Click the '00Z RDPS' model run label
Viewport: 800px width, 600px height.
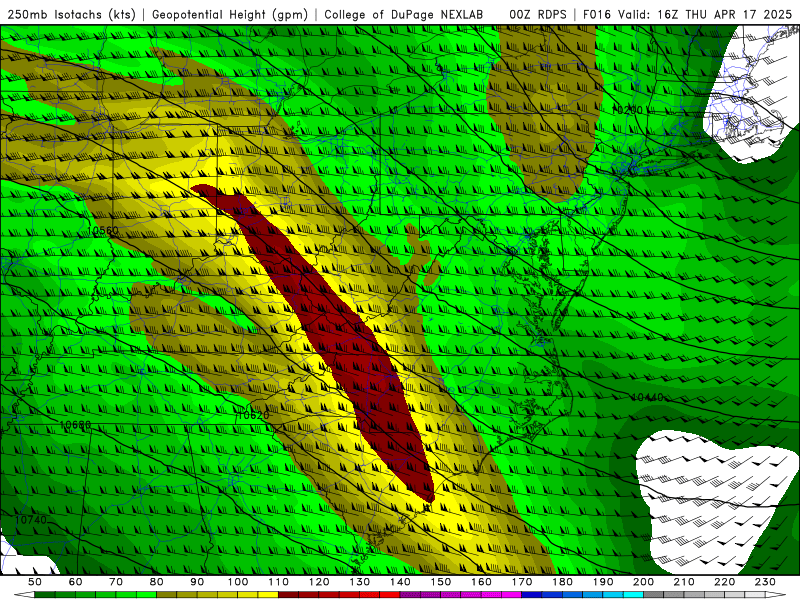(538, 15)
